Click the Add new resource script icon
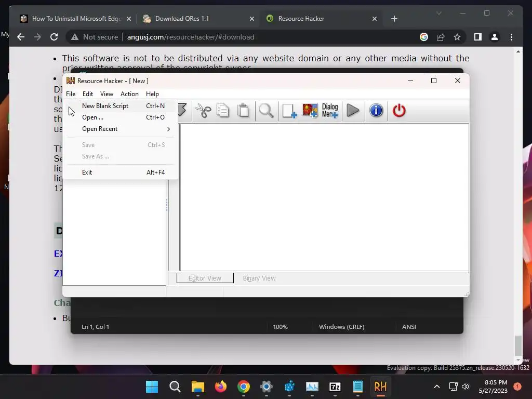This screenshot has height=399, width=532. pyautogui.click(x=289, y=111)
